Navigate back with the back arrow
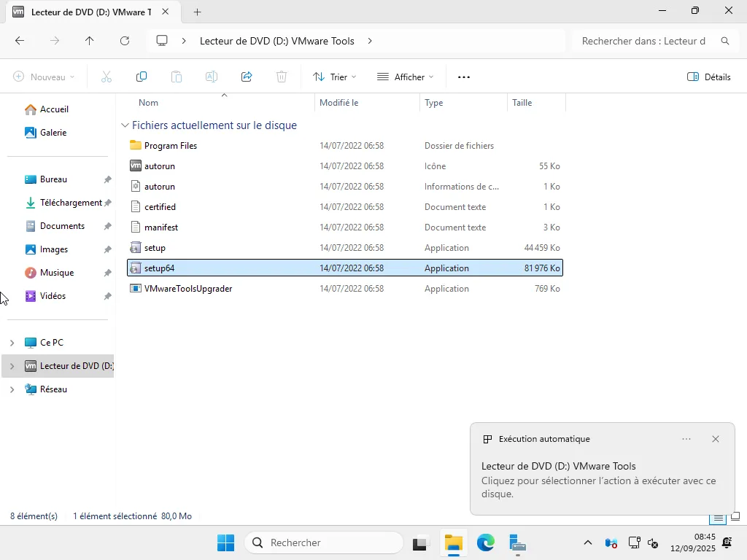Viewport: 747px width, 560px height. click(x=20, y=41)
